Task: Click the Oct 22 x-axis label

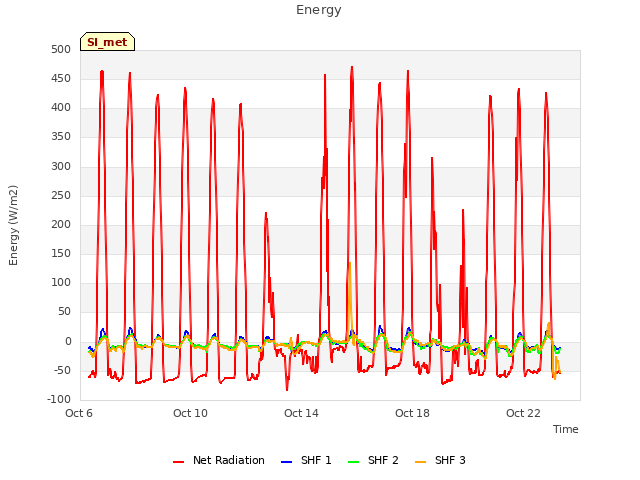Action: 523,413
